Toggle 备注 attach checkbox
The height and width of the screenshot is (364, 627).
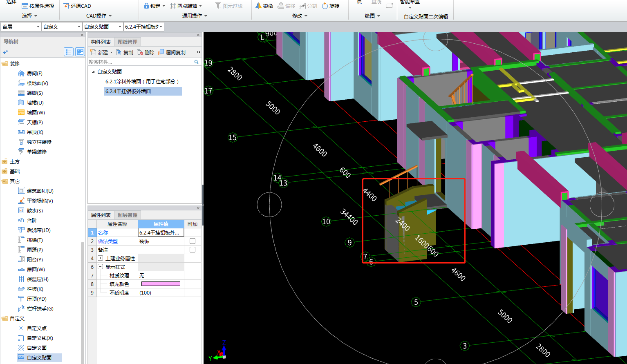[193, 250]
